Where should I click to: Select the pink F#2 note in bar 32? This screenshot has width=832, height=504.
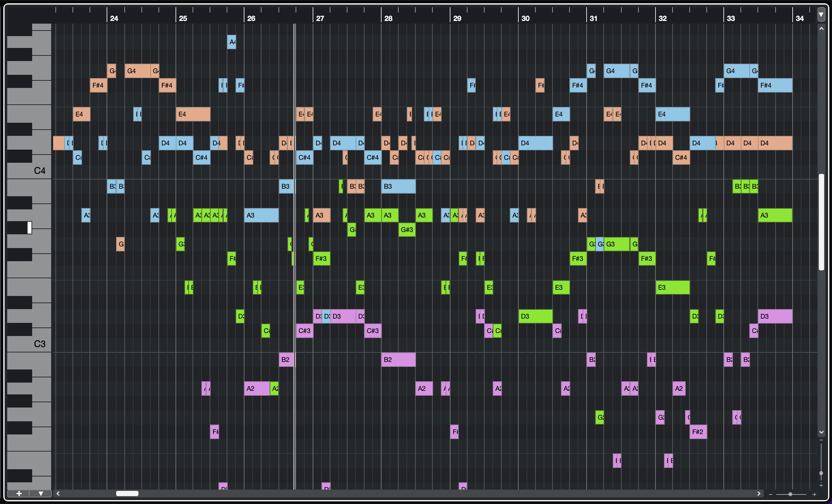(698, 432)
